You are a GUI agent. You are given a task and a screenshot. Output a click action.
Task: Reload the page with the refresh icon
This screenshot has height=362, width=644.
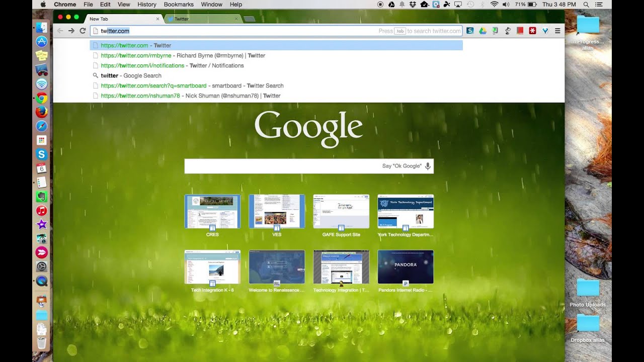tap(83, 31)
